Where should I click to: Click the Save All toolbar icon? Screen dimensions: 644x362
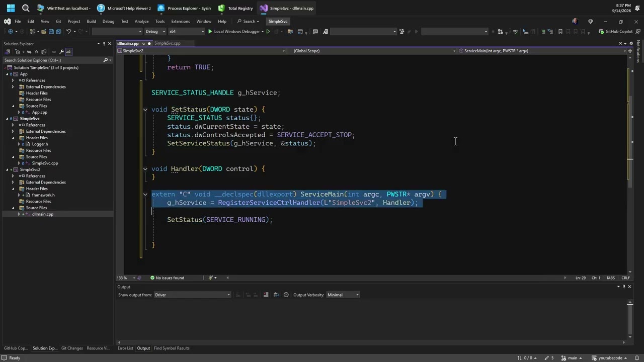click(58, 32)
